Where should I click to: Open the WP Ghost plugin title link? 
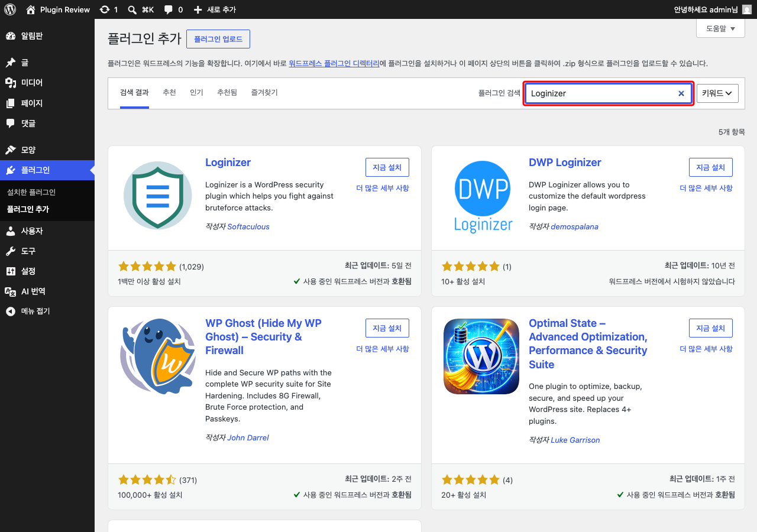[x=263, y=337]
